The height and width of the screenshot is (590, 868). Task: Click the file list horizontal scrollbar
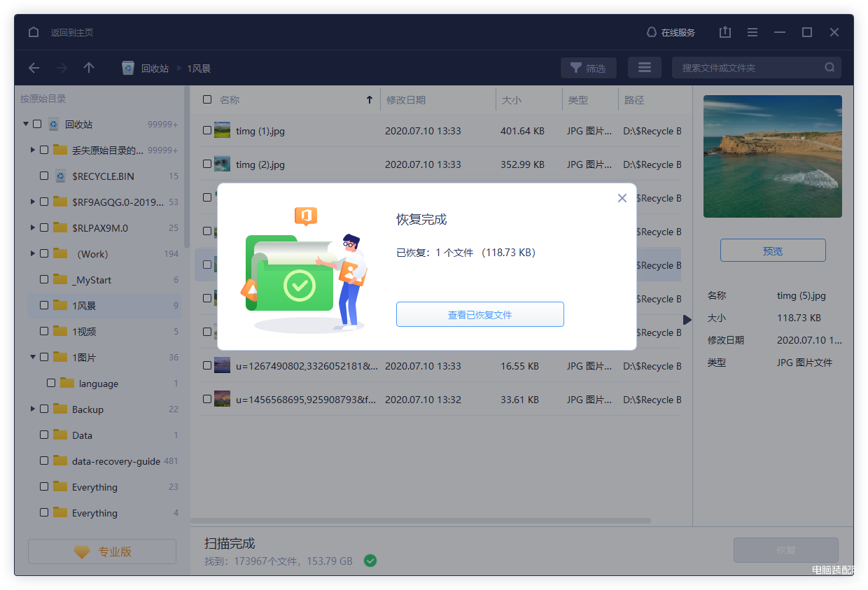(x=421, y=521)
